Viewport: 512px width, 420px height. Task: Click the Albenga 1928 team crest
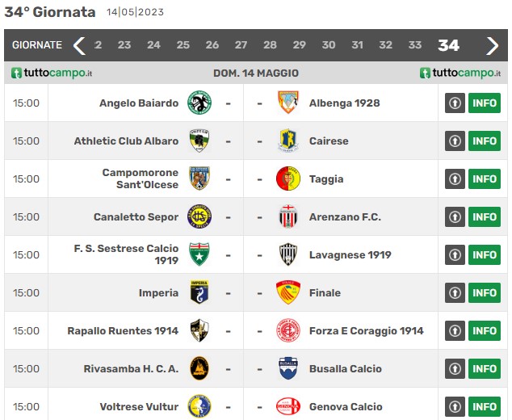pos(288,103)
